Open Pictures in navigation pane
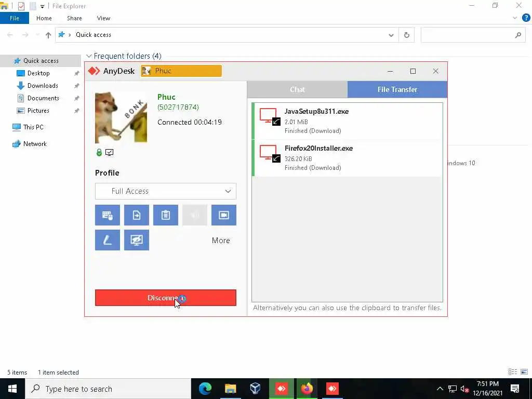The height and width of the screenshot is (399, 532). [x=38, y=111]
